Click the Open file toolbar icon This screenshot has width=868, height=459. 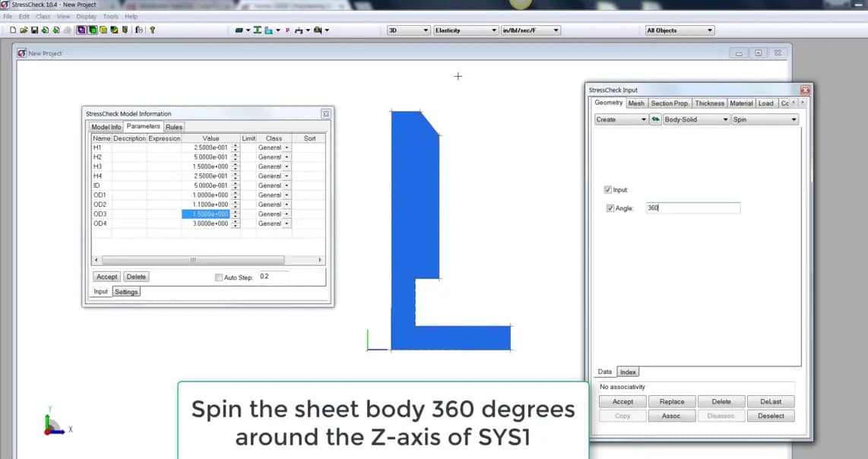pyautogui.click(x=24, y=30)
